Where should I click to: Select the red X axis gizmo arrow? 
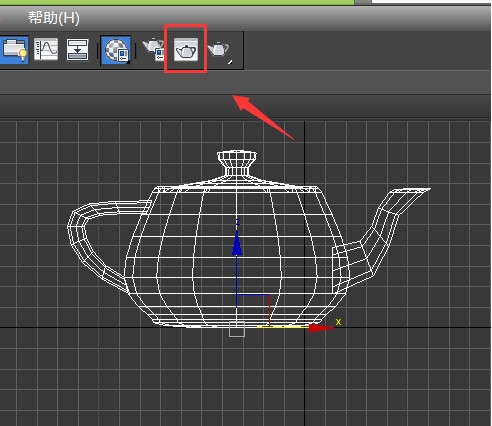pos(321,328)
